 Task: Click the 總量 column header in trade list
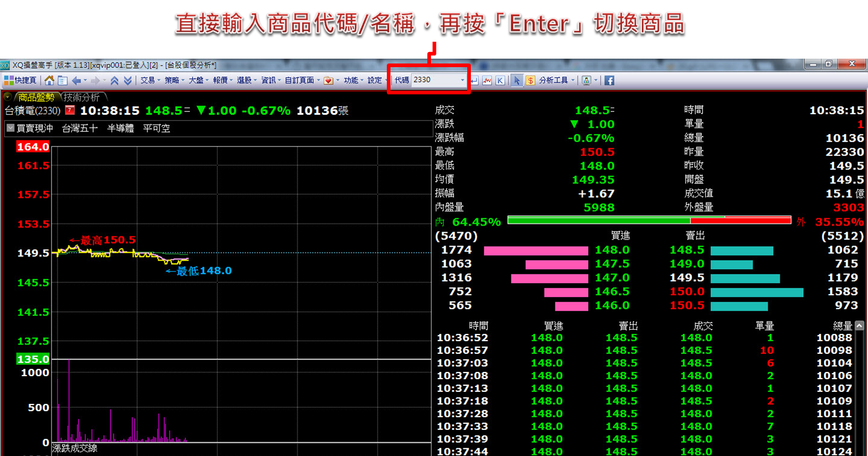pos(843,326)
